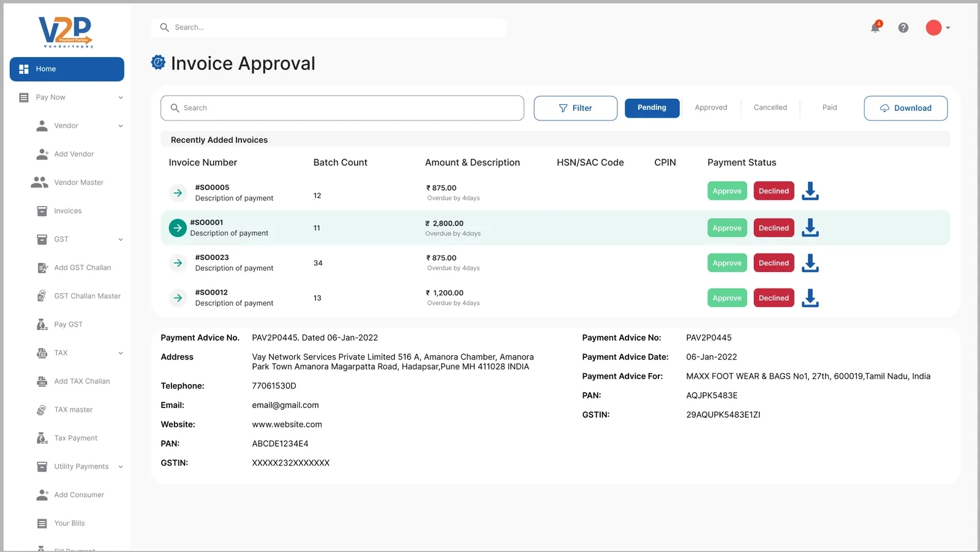Expand the Vendor submenu chevron
Screen dimensions: 980x552
coord(121,126)
